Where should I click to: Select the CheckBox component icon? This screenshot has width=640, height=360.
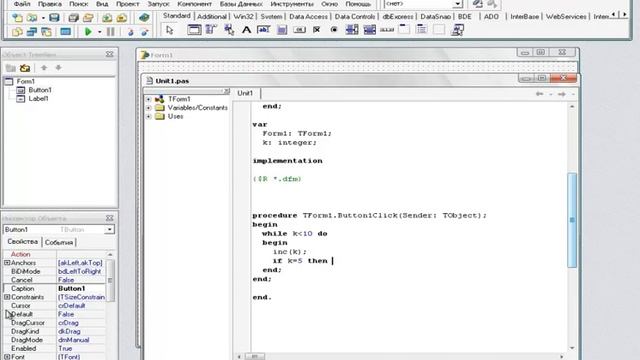tap(316, 30)
